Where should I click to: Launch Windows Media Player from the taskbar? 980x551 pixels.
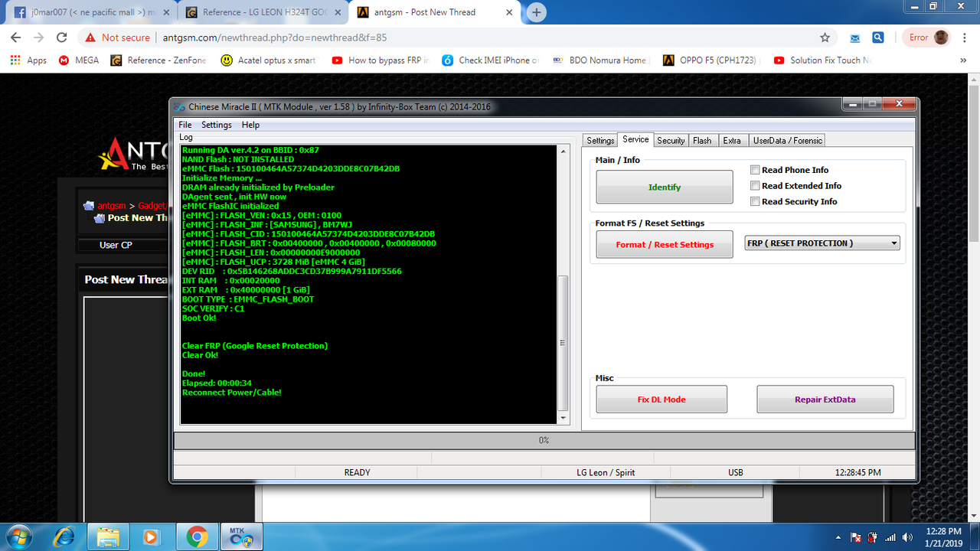coord(151,536)
